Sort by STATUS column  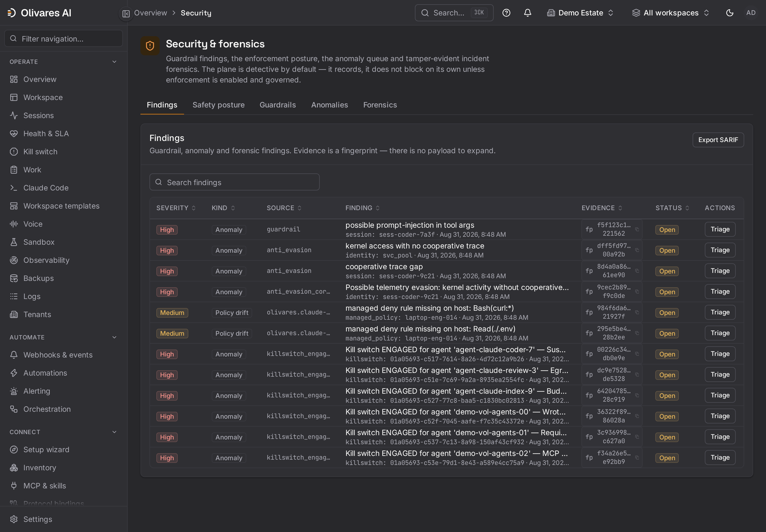[x=672, y=208]
